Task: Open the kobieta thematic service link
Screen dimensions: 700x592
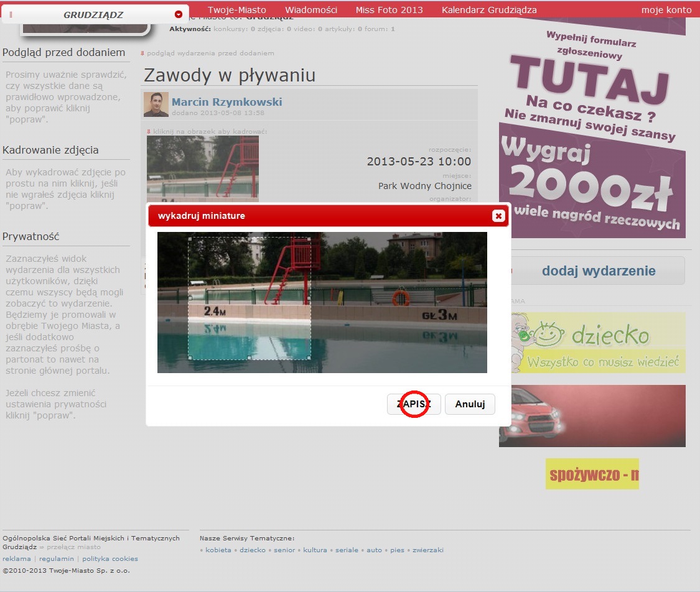Action: [218, 550]
